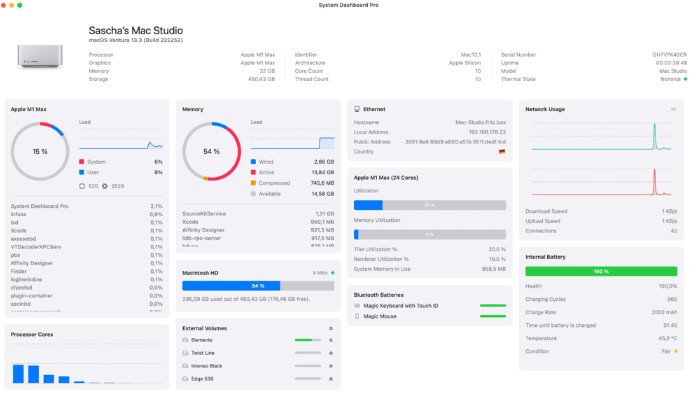Click the green Thermal State indicator dot
Viewport: 697px width, 404px height.
[x=685, y=79]
